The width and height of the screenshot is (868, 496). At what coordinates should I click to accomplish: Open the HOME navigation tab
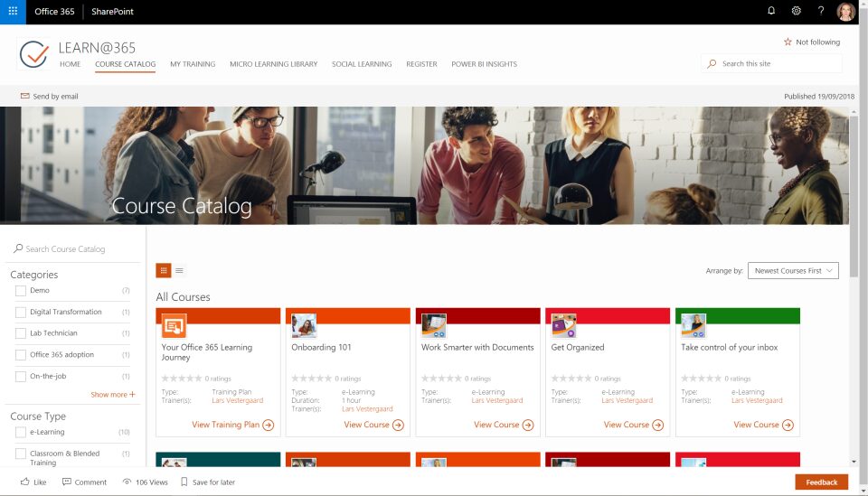pyautogui.click(x=70, y=64)
